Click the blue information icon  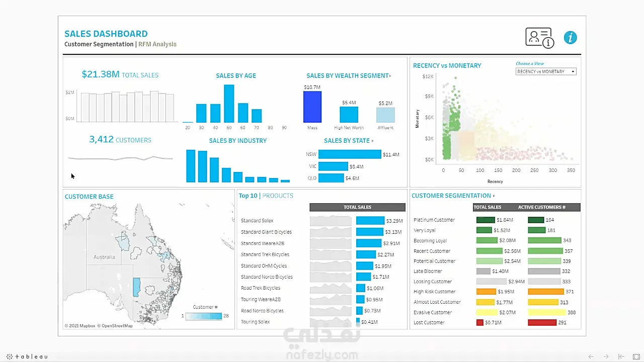(571, 38)
